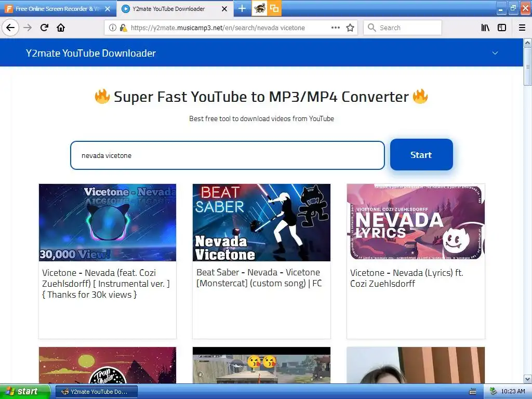Reload the current page
532x399 pixels.
pyautogui.click(x=44, y=28)
